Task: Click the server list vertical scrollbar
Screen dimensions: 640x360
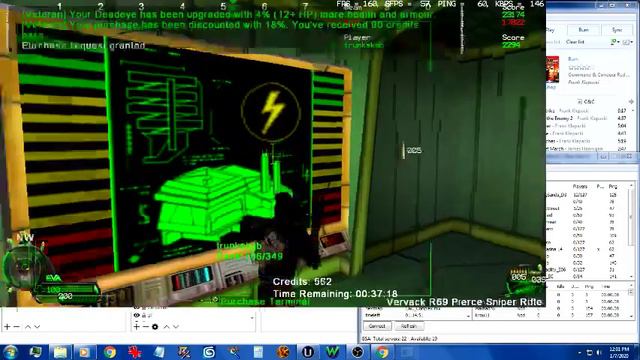Action: [631, 231]
